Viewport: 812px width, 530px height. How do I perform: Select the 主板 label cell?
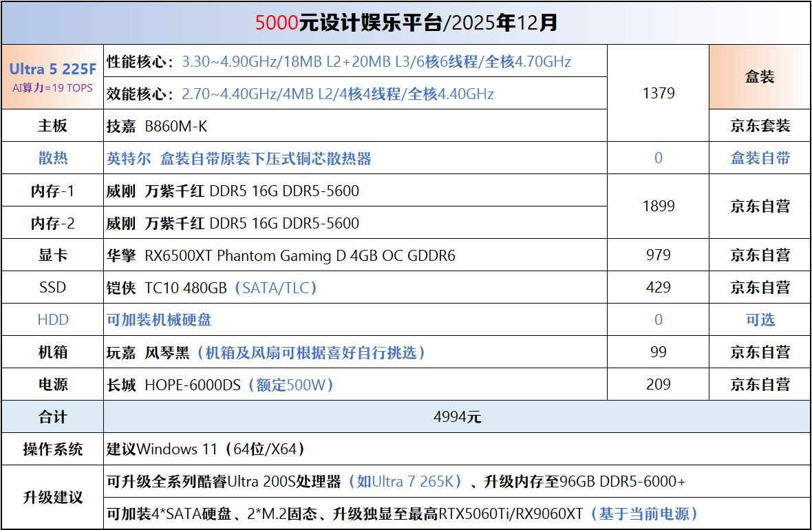point(52,125)
